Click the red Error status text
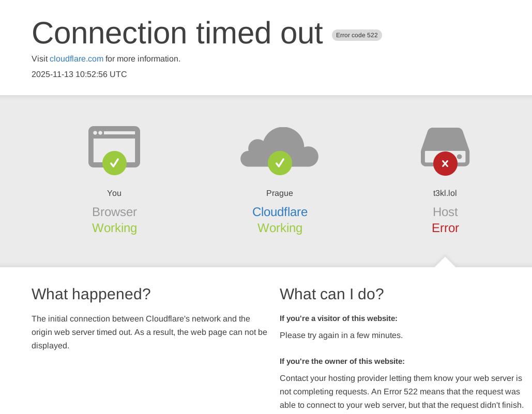 click(x=445, y=228)
